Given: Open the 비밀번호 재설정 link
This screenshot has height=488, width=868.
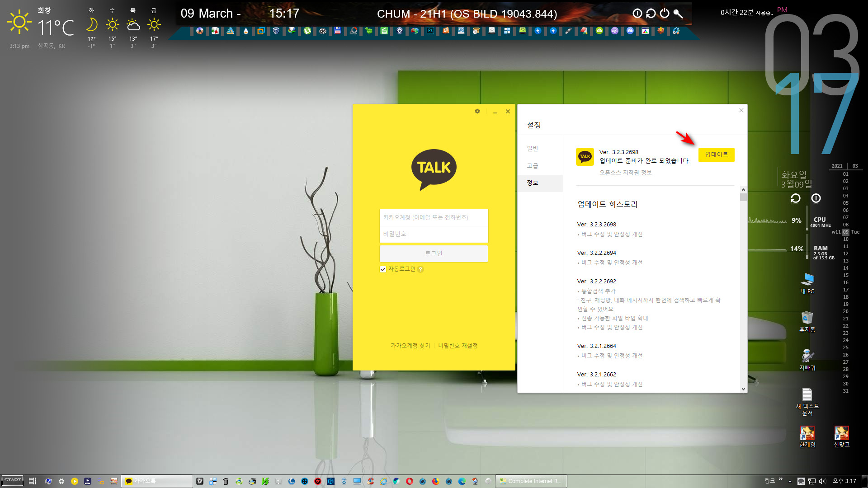Looking at the screenshot, I should tap(458, 346).
